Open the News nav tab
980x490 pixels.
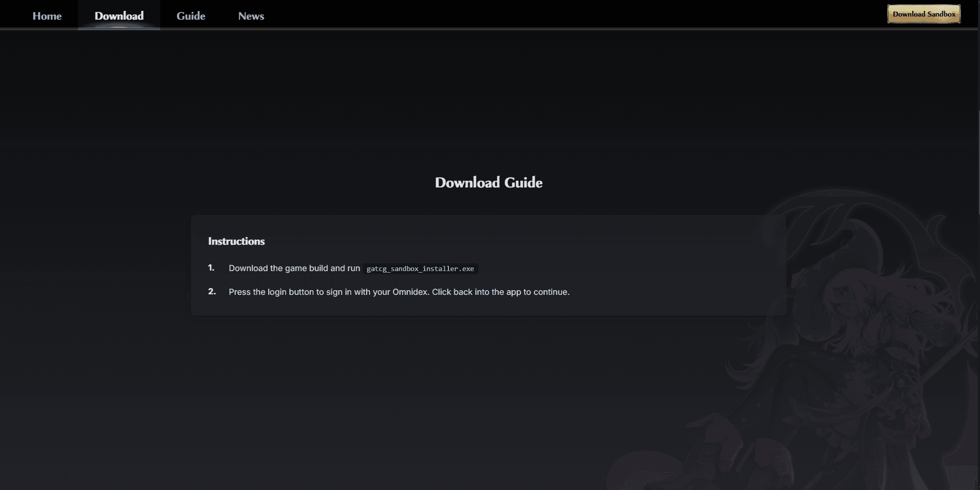point(251,16)
